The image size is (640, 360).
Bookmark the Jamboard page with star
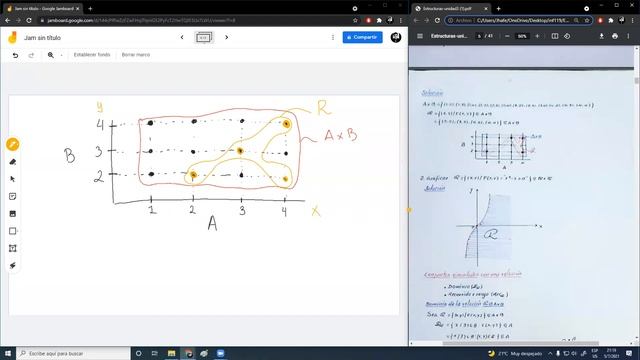coord(355,20)
